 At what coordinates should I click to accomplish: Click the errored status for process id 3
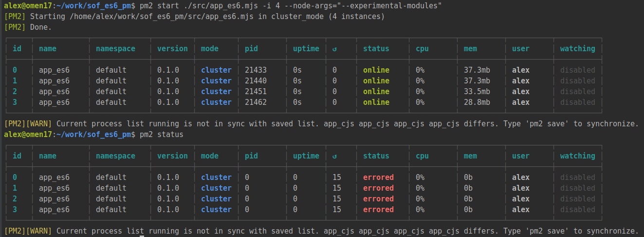coord(378,210)
